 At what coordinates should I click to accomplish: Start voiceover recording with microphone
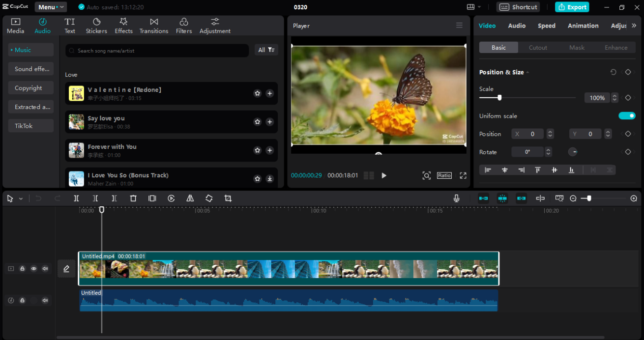[456, 198]
